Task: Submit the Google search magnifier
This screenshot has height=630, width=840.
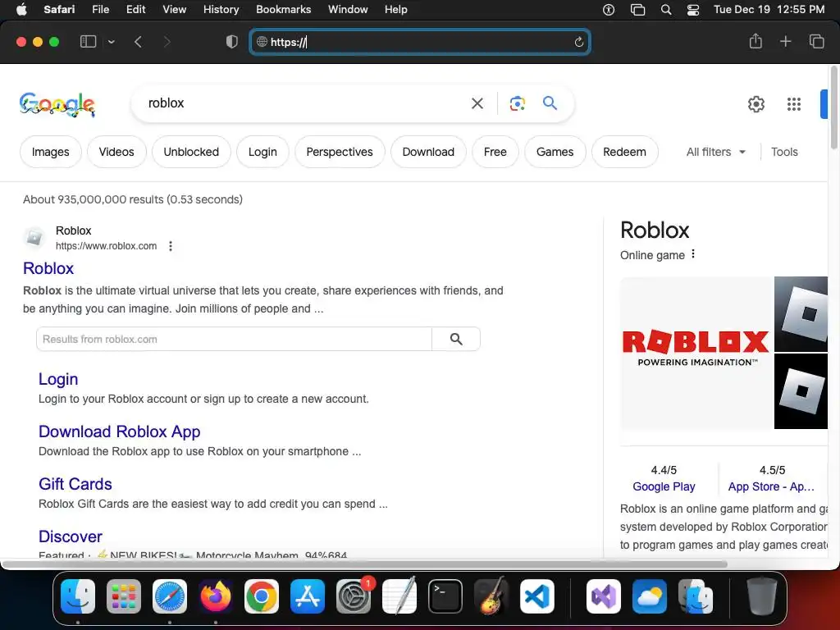Action: [x=550, y=103]
